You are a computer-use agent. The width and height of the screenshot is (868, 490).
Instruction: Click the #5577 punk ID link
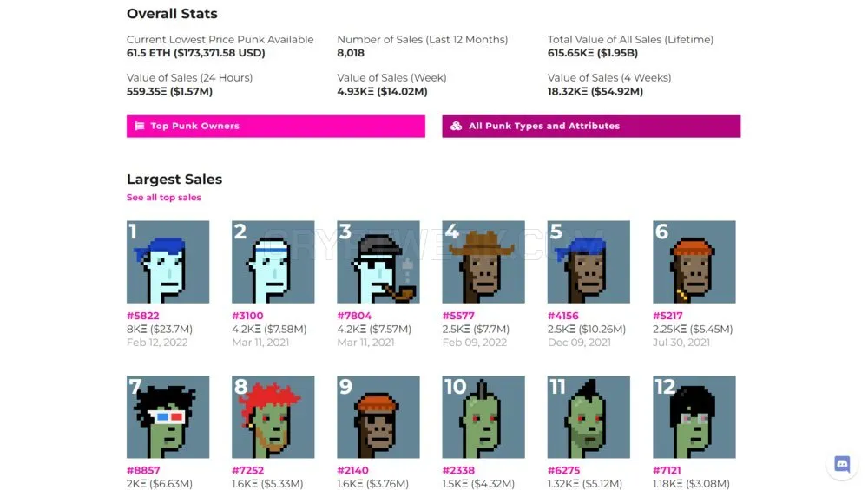(x=458, y=316)
